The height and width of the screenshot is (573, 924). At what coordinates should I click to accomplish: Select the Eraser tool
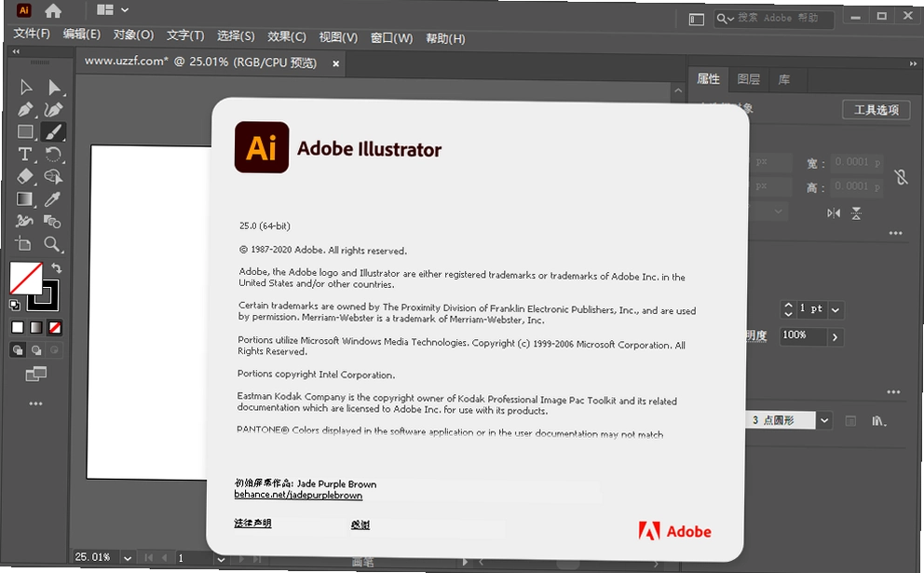[x=25, y=176]
